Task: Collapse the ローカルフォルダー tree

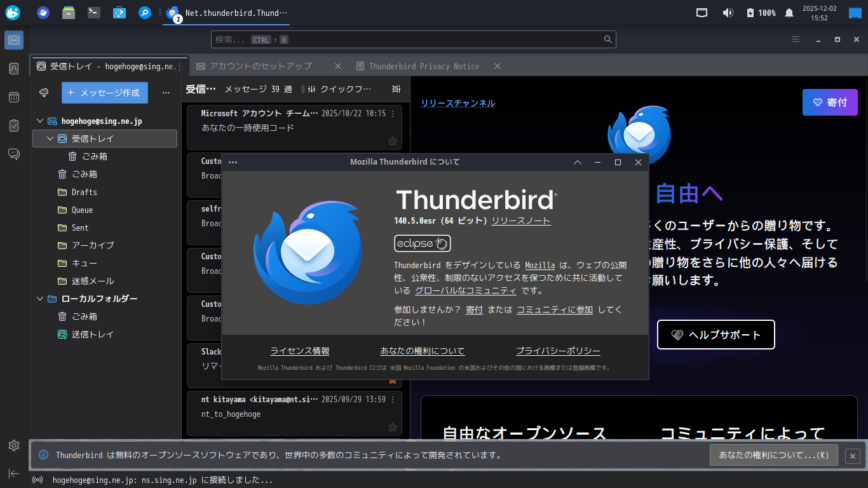Action: pyautogui.click(x=40, y=299)
